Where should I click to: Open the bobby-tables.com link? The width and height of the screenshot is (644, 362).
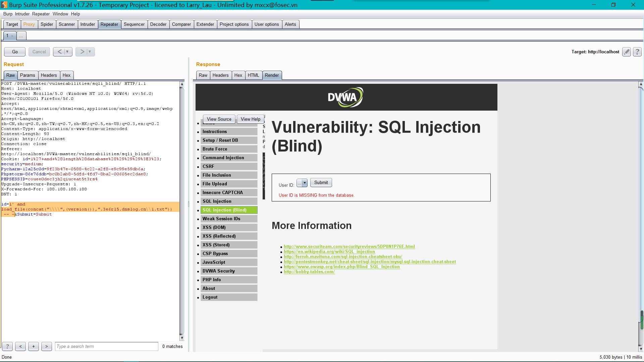coord(309,271)
